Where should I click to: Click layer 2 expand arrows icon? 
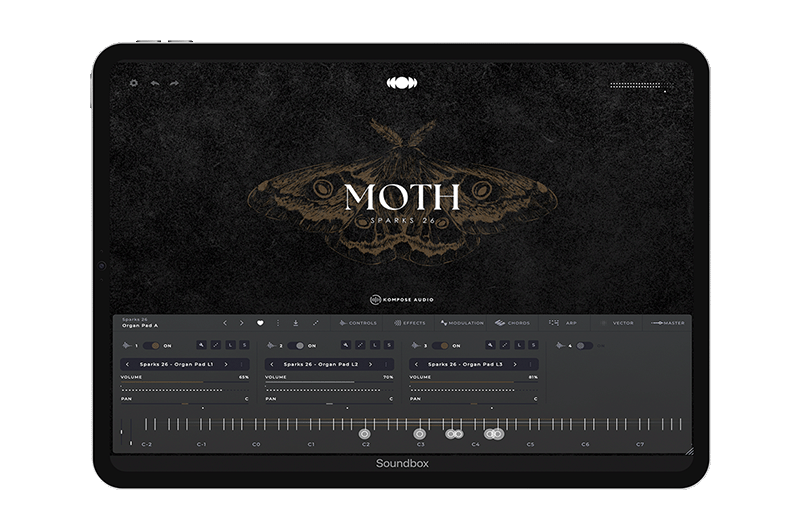360,345
